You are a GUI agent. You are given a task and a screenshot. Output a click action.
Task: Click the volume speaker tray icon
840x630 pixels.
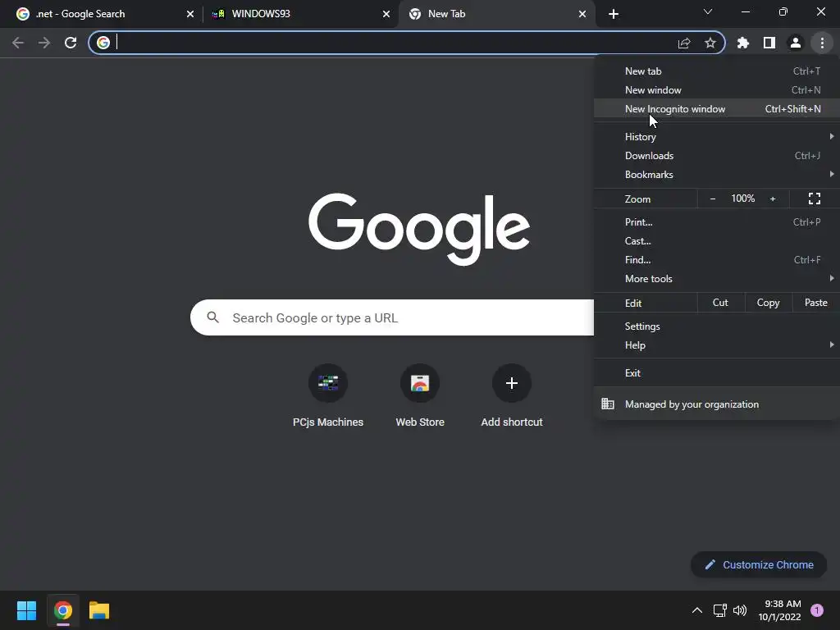coord(740,610)
